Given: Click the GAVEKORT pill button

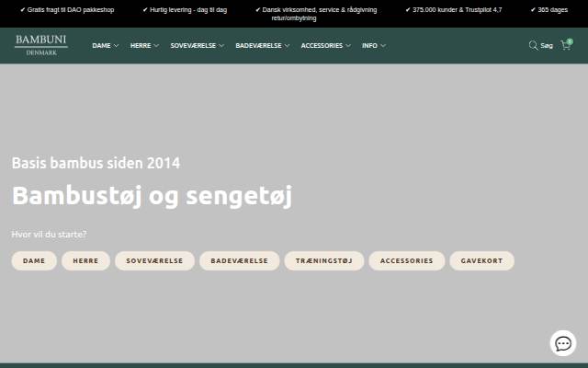Looking at the screenshot, I should coord(481,260).
